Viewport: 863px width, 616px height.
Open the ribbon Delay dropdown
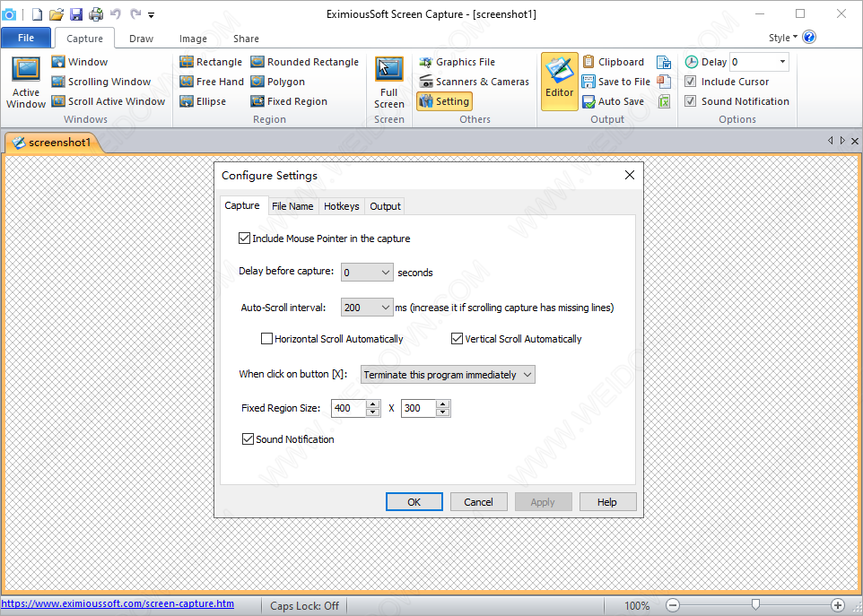point(782,62)
